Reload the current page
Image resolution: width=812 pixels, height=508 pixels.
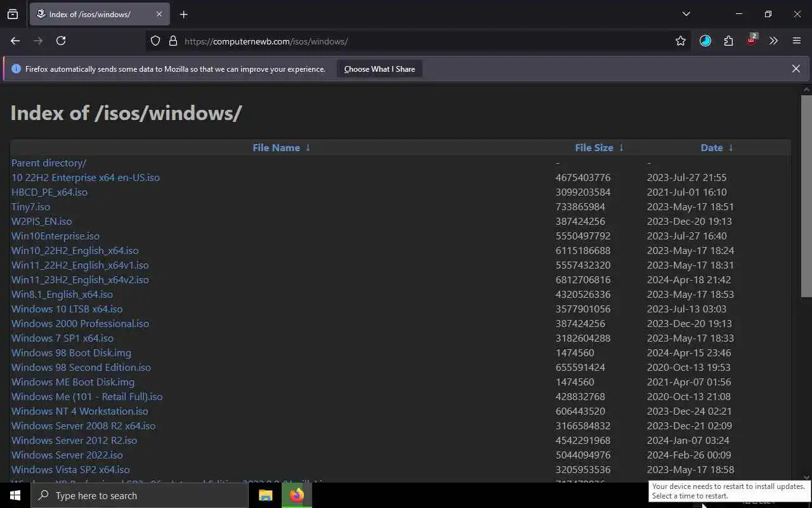61,41
